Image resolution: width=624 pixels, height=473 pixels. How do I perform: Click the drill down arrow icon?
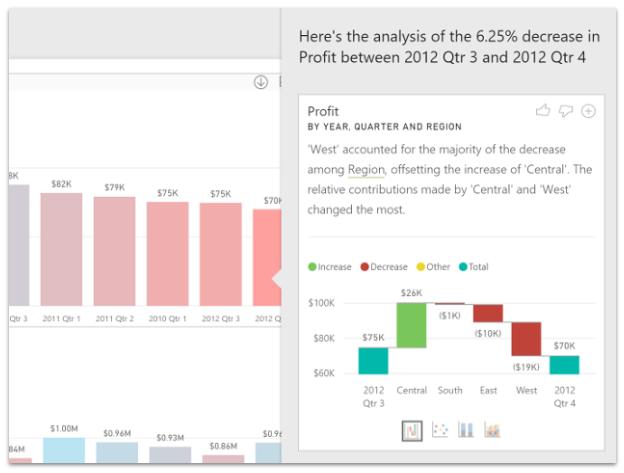pos(261,82)
